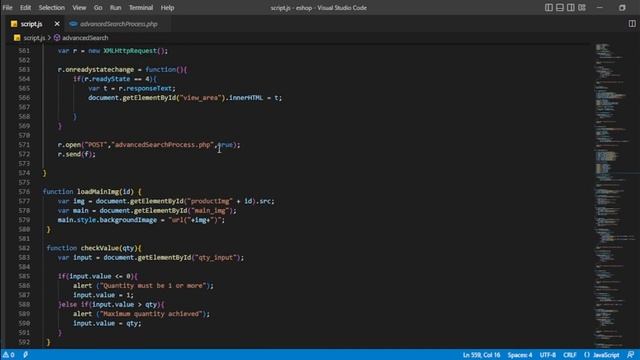
Task: Open the Go menu
Action: [98, 8]
